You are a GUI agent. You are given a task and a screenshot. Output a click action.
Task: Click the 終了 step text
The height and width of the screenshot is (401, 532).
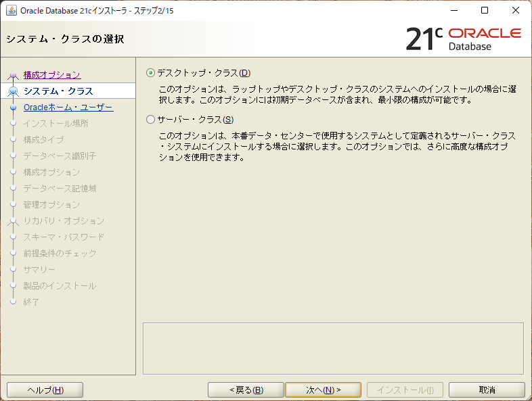coord(31,302)
